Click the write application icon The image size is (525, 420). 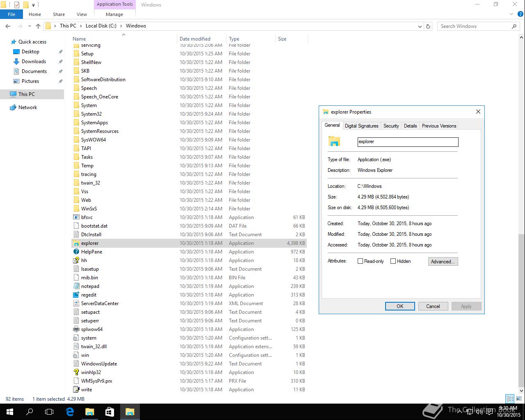[x=76, y=390]
